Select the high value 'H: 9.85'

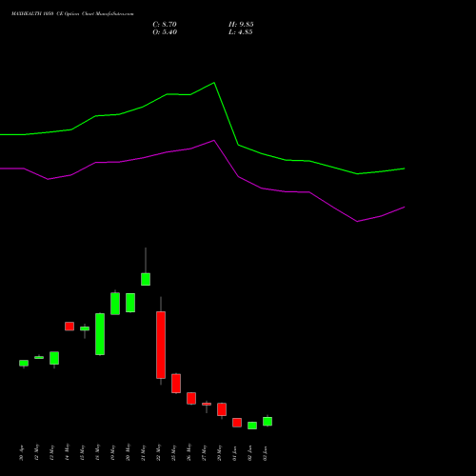[x=241, y=25]
